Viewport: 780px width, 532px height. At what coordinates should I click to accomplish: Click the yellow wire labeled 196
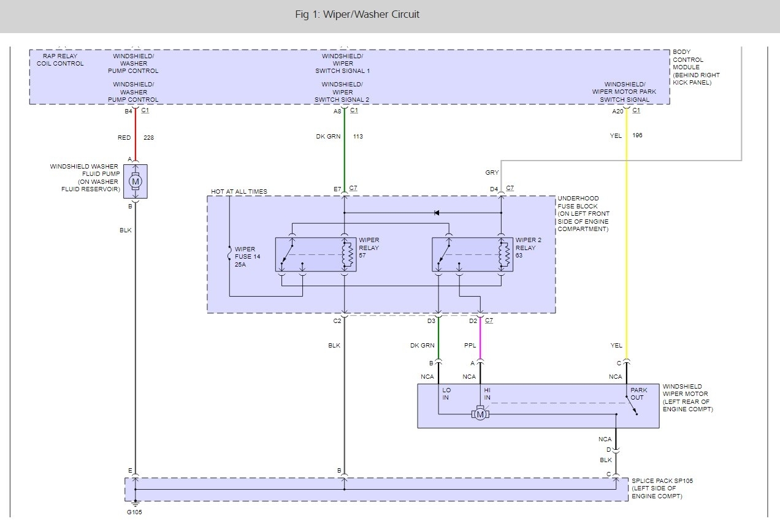[626, 245]
